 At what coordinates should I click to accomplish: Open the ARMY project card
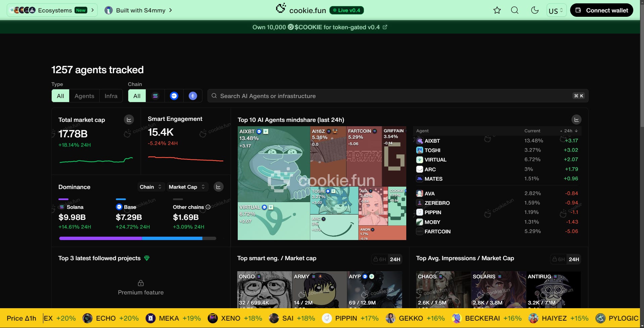click(x=320, y=290)
